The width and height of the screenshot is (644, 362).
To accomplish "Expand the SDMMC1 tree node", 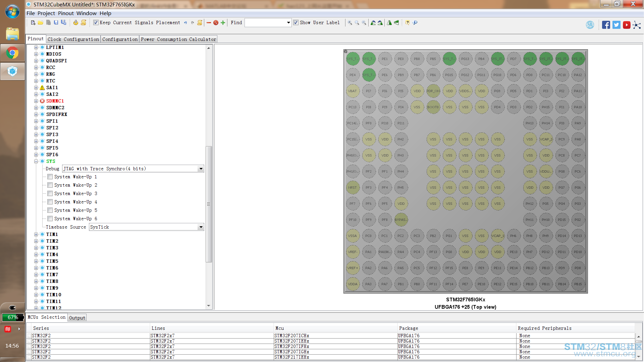I will [36, 101].
